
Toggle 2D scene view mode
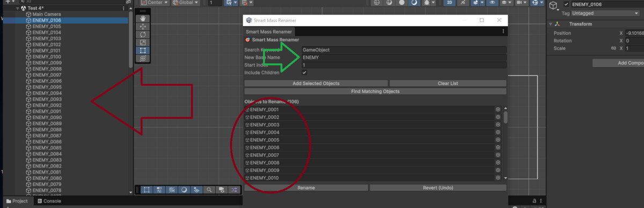point(450,3)
